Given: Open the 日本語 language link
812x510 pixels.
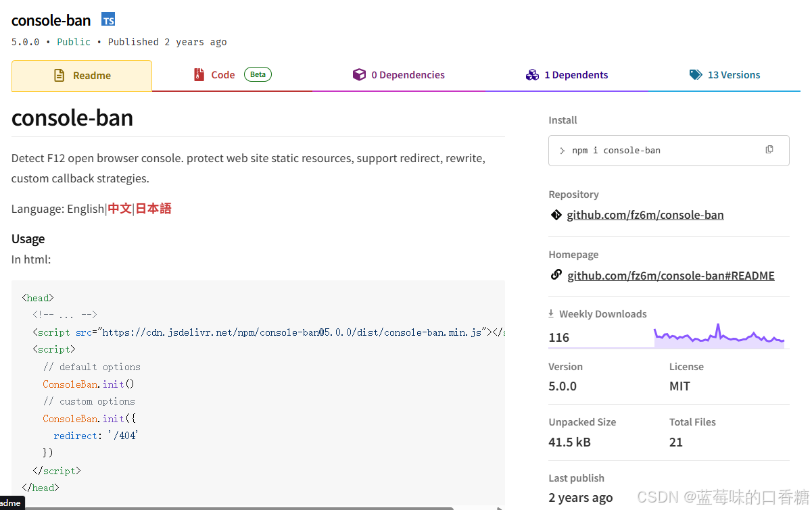Looking at the screenshot, I should point(153,209).
